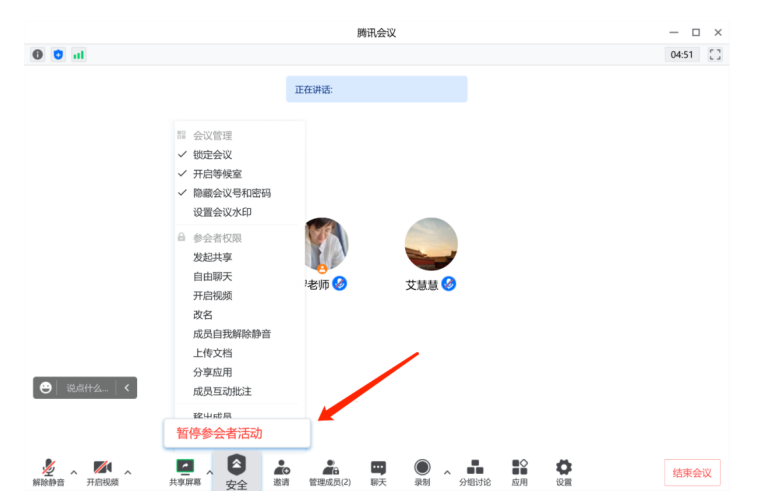Maximize the 腾讯会议 window

click(x=696, y=32)
